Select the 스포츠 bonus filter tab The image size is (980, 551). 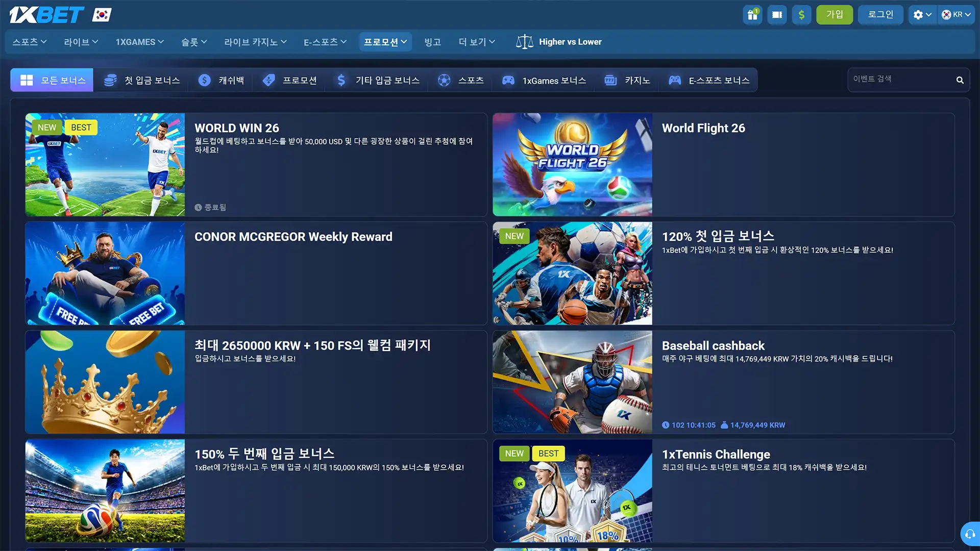(x=461, y=80)
